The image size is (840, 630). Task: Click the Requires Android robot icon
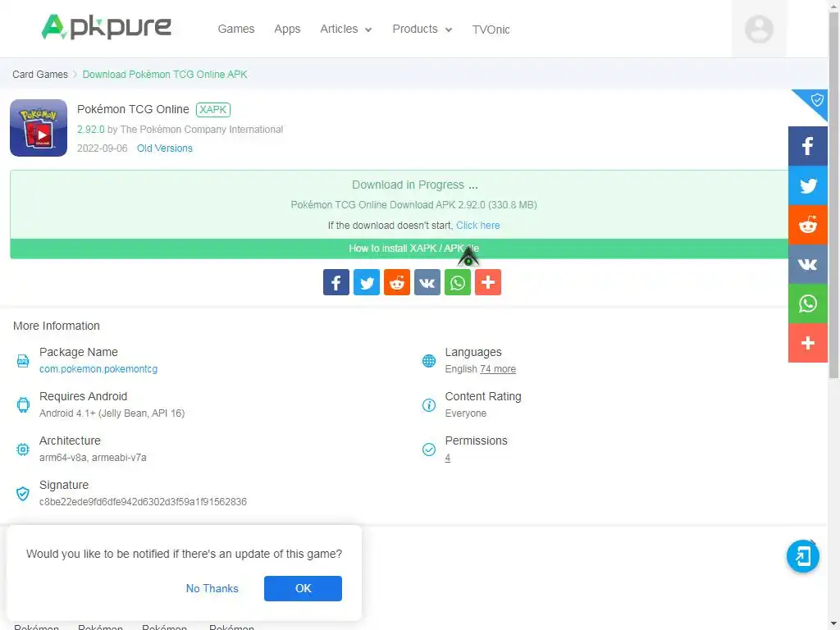[23, 405]
